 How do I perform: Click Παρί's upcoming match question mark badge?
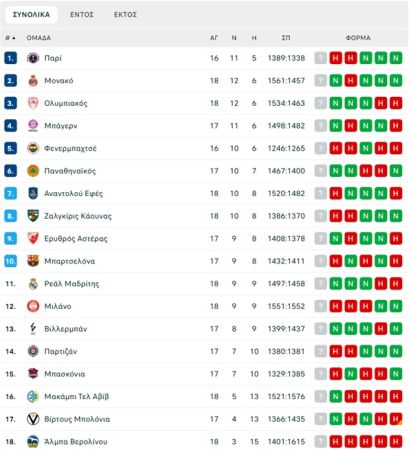[x=320, y=58]
